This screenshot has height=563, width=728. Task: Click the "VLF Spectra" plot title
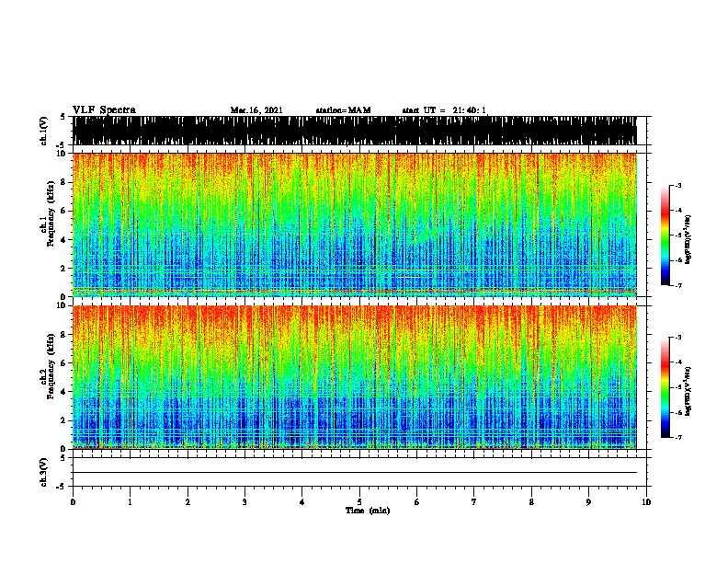pos(104,109)
